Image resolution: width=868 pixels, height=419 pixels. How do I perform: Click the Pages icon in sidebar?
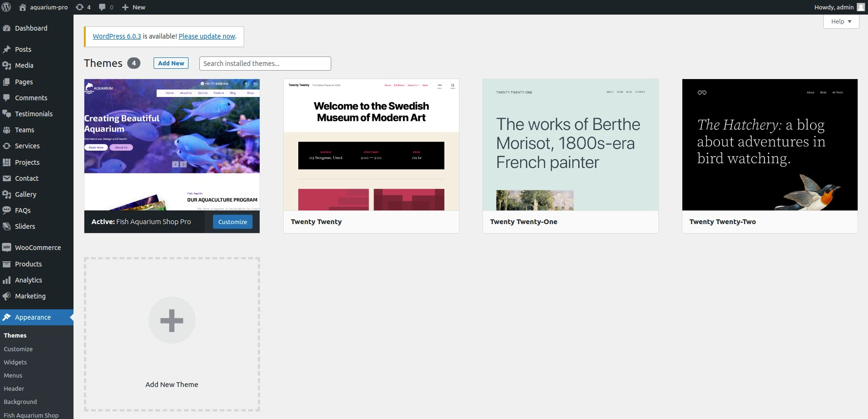(7, 82)
